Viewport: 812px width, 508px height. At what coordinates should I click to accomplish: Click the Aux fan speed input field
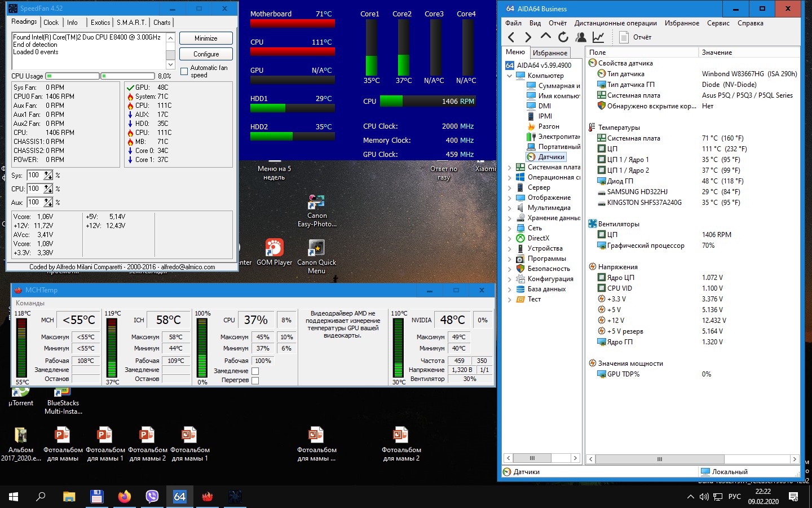(x=35, y=202)
